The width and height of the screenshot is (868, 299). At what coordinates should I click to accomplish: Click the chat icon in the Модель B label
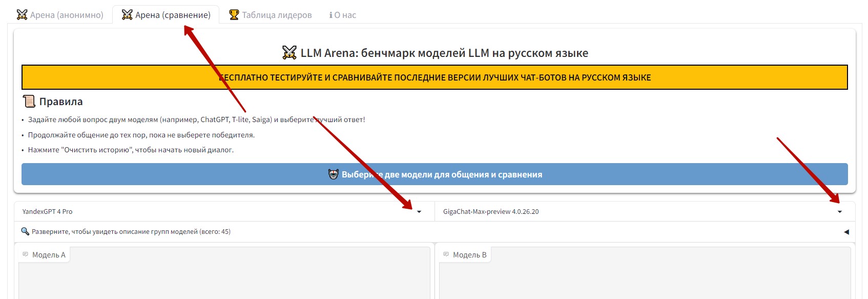pyautogui.click(x=446, y=254)
